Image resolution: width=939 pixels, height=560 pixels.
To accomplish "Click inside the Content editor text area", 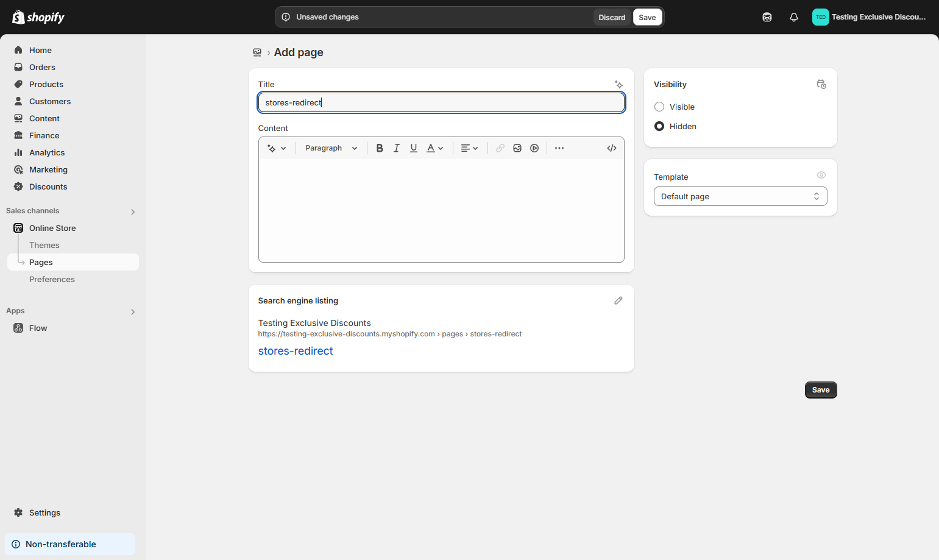I will tap(441, 210).
